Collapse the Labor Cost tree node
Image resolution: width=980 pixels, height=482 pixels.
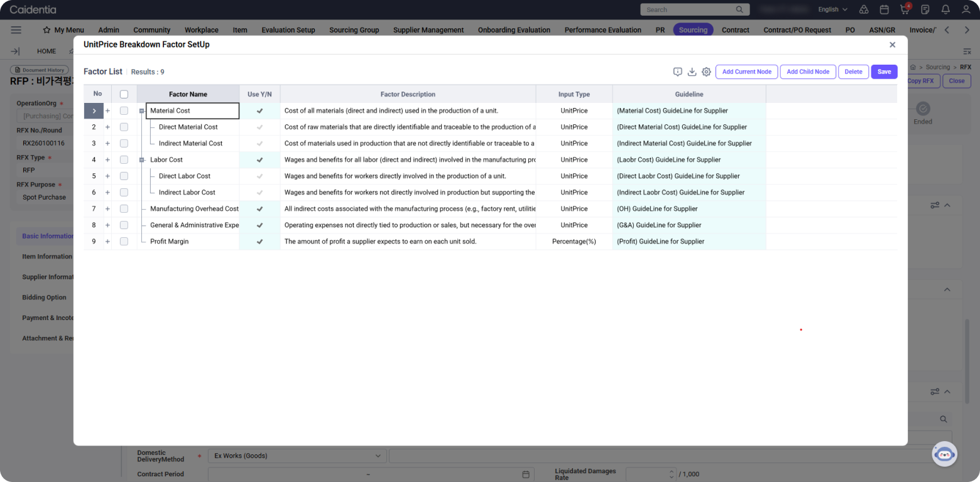click(142, 160)
